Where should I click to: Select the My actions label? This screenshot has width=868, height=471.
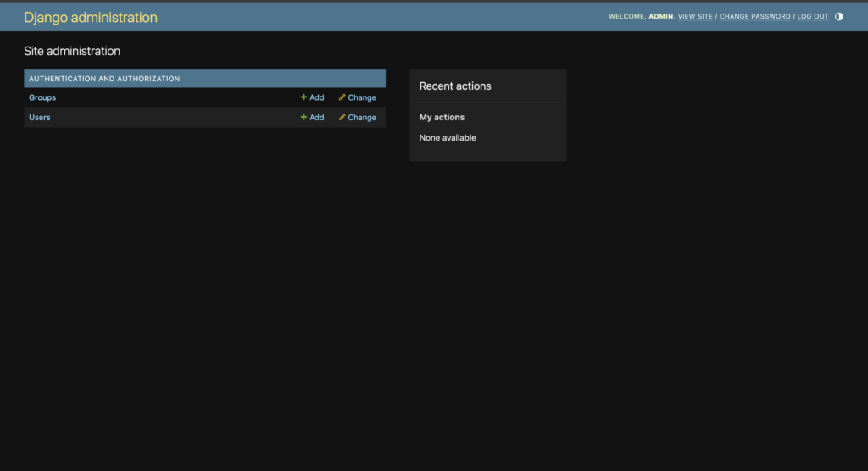tap(442, 118)
